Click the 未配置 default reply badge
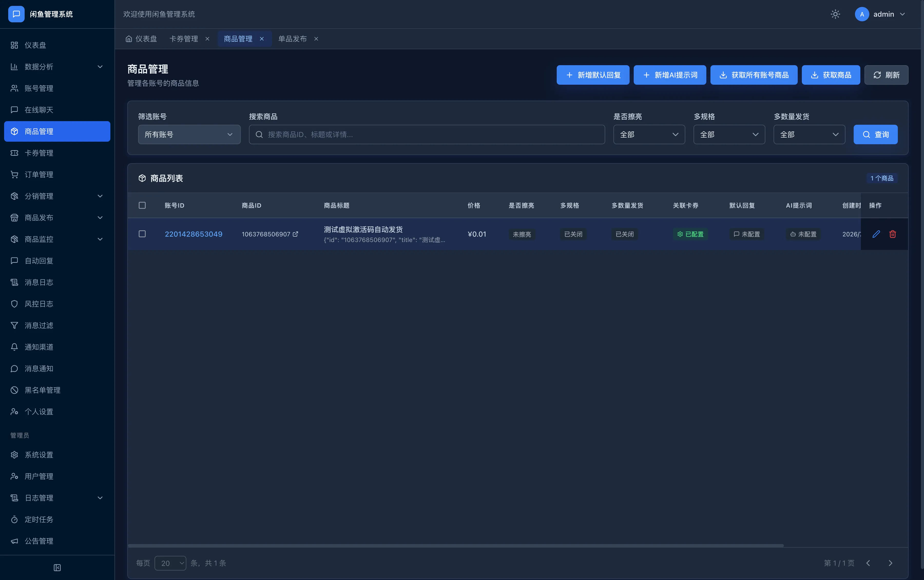 [746, 234]
